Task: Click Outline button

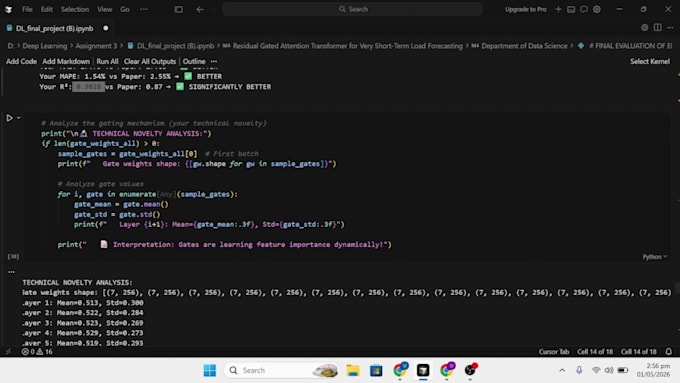Action: click(x=194, y=62)
